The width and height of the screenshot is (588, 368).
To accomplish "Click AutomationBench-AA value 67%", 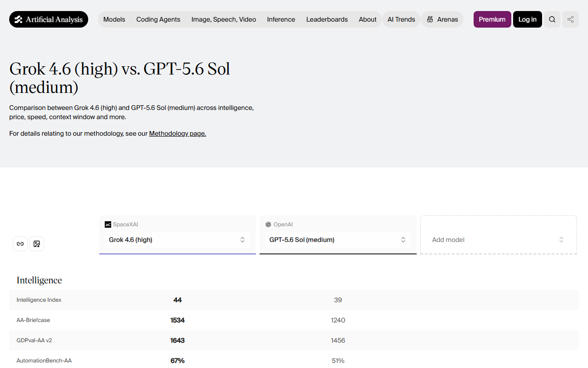I will (178, 361).
